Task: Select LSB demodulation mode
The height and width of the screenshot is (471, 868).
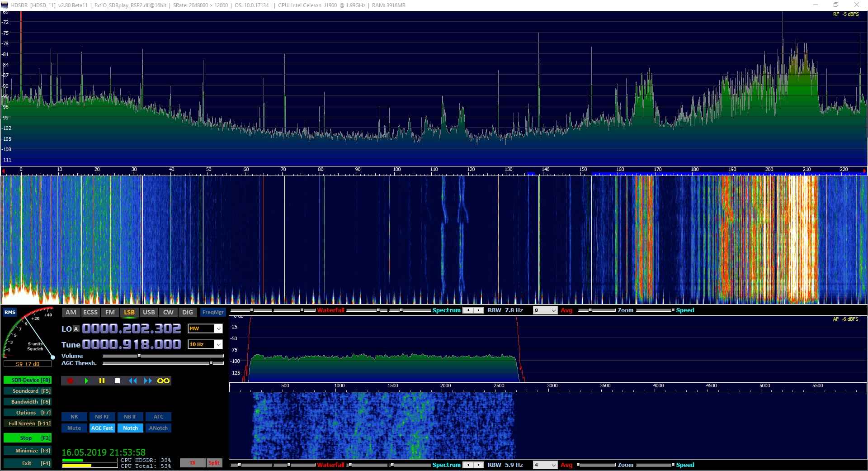Action: [x=129, y=312]
